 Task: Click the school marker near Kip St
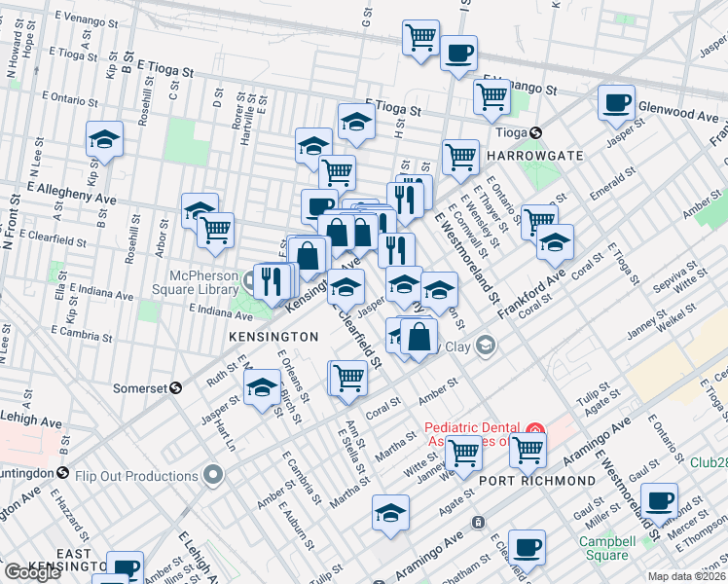(x=104, y=141)
